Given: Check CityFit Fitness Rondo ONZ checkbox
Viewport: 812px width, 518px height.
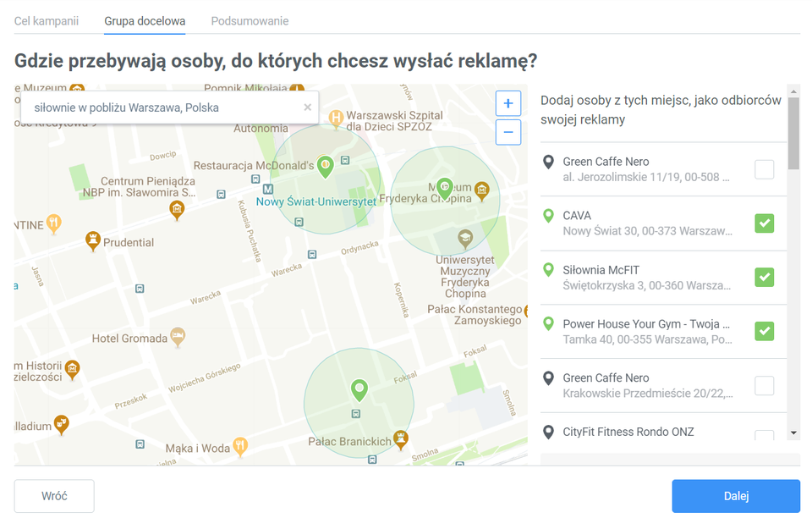Looking at the screenshot, I should (765, 435).
